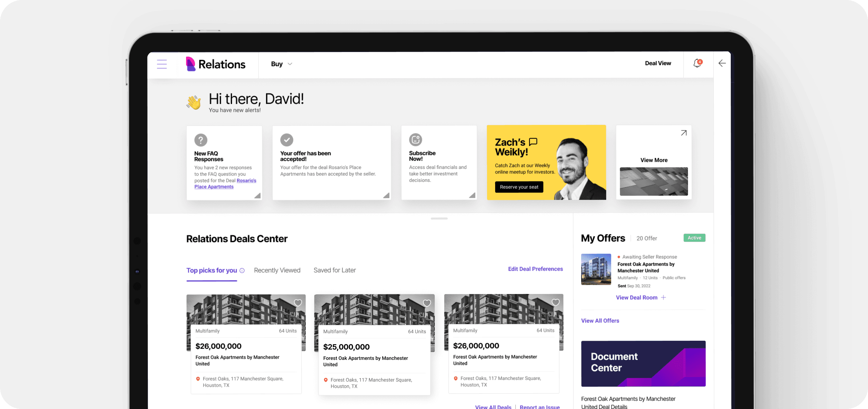Click the Your offer has been accepted heading
868x409 pixels.
click(306, 156)
